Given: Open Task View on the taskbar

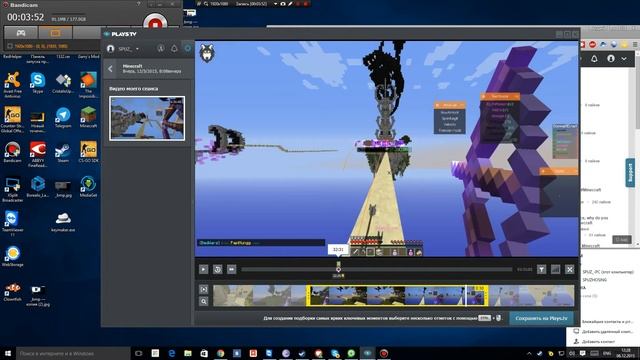Looking at the screenshot, I should tap(139, 353).
